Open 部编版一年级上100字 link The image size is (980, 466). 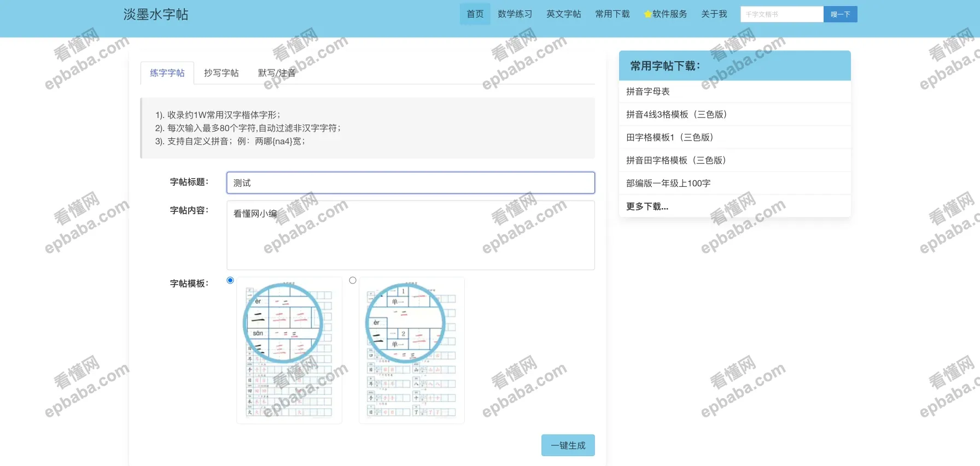pos(668,184)
